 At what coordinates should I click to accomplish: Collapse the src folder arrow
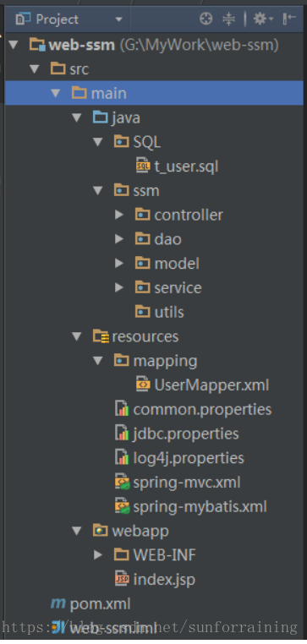pos(35,69)
